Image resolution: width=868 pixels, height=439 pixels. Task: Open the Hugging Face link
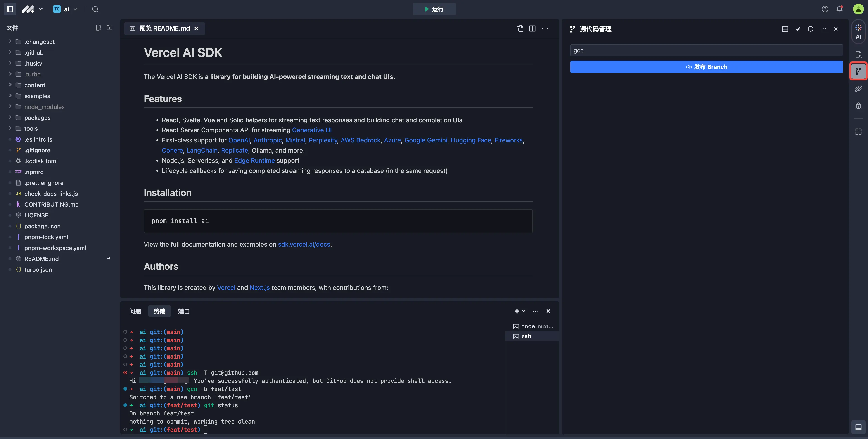471,140
